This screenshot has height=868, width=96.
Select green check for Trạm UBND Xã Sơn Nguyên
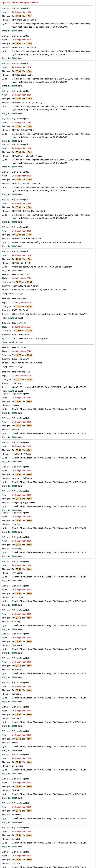click(x=13, y=294)
